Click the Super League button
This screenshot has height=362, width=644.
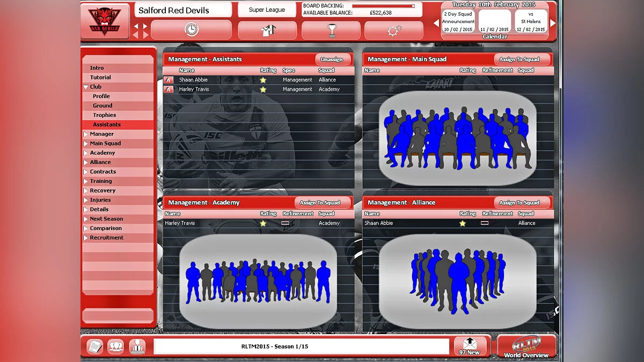(x=267, y=10)
